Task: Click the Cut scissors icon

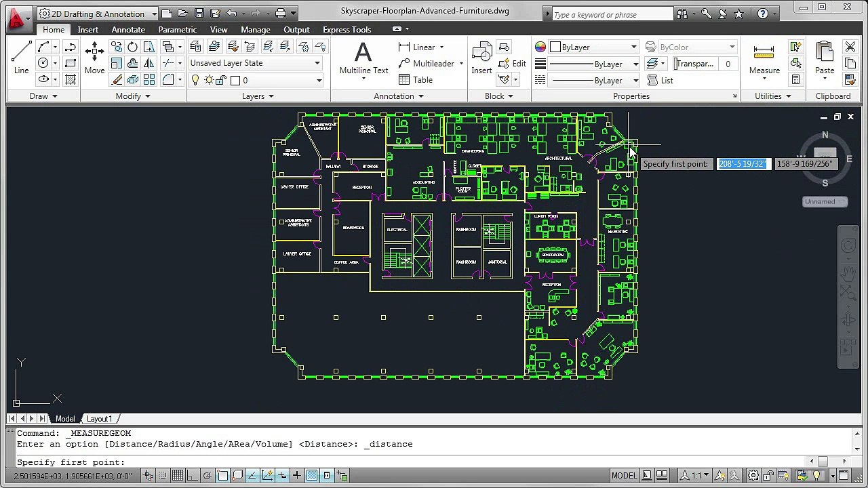Action: pos(850,47)
